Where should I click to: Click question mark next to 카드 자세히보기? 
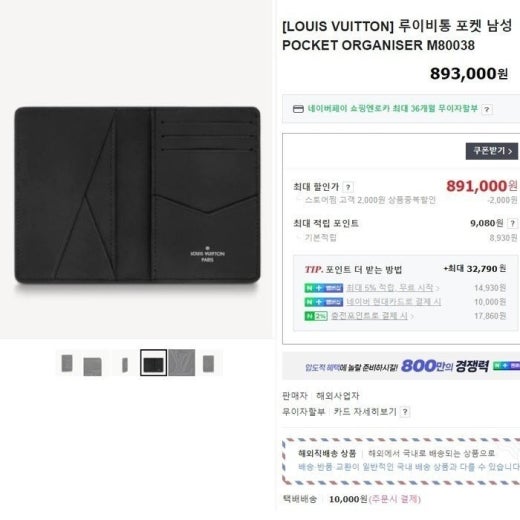[405, 412]
